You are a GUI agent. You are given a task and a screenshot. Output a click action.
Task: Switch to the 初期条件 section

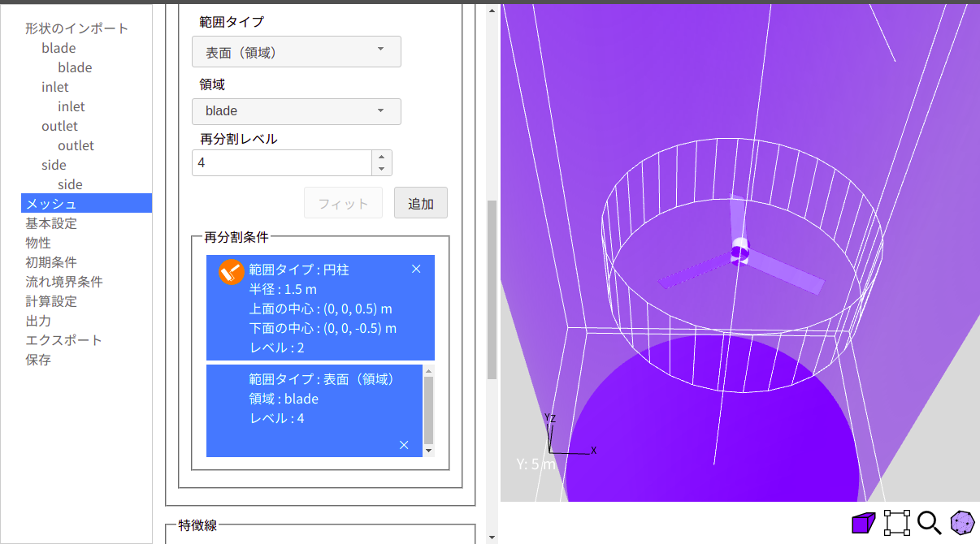tap(51, 262)
